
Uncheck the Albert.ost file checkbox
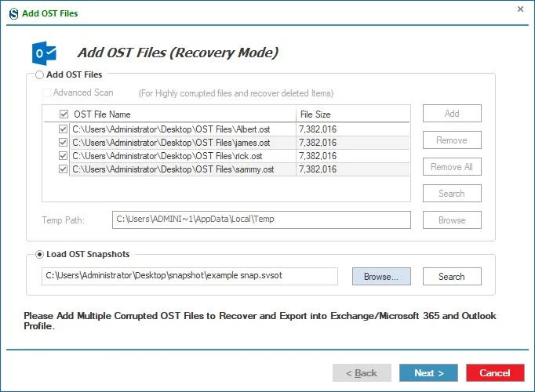[x=63, y=129]
